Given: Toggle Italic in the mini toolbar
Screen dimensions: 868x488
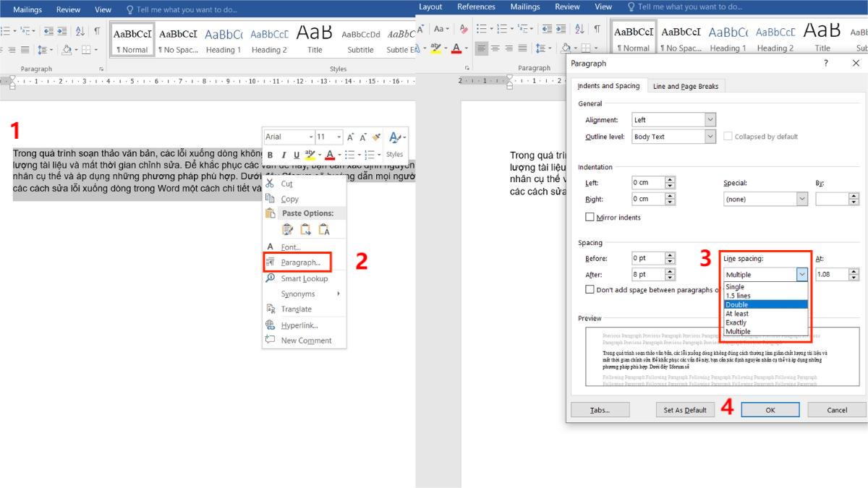Looking at the screenshot, I should tap(284, 155).
